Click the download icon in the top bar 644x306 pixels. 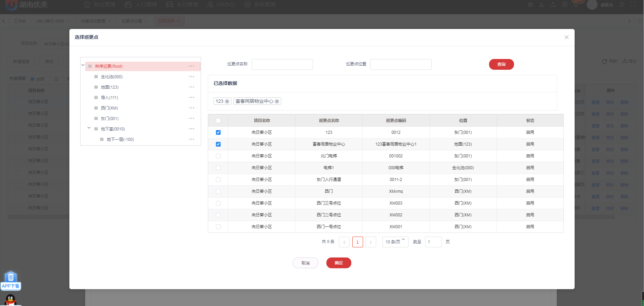[x=542, y=5]
